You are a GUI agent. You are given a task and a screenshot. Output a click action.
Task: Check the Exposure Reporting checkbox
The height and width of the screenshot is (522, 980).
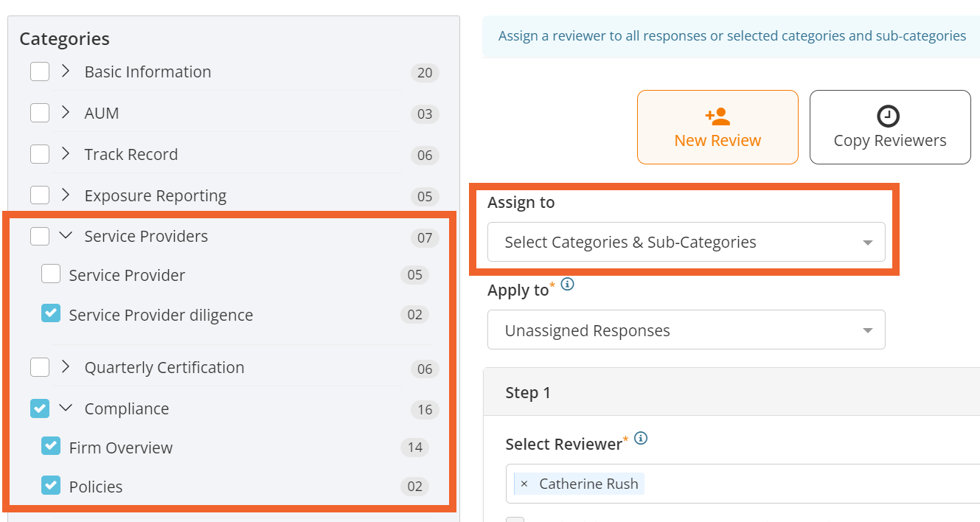(x=40, y=195)
